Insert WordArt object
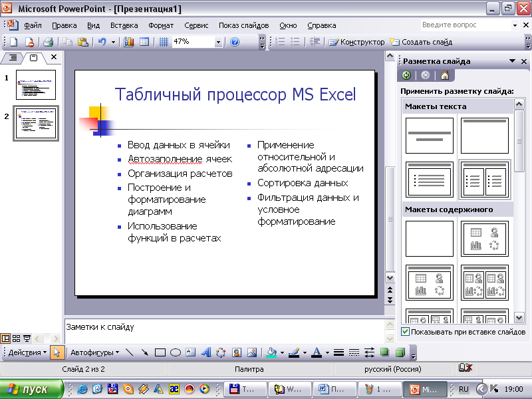The height and width of the screenshot is (399, 532). click(x=206, y=352)
